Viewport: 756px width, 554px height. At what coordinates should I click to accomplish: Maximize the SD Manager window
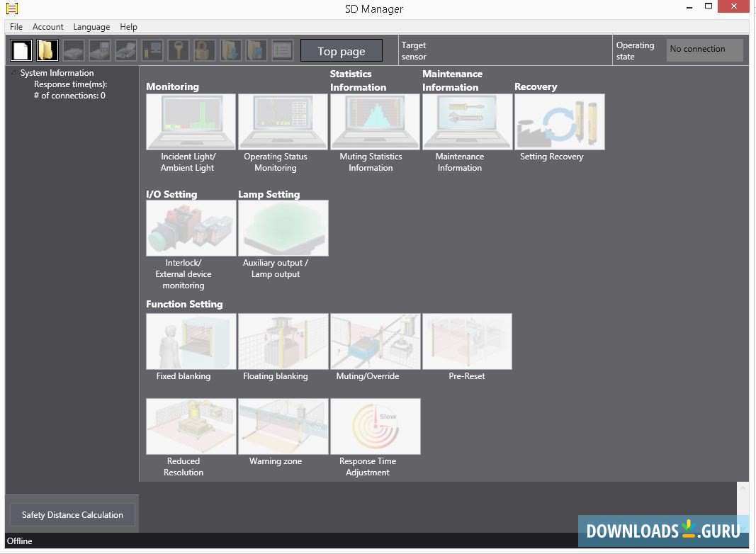[709, 6]
